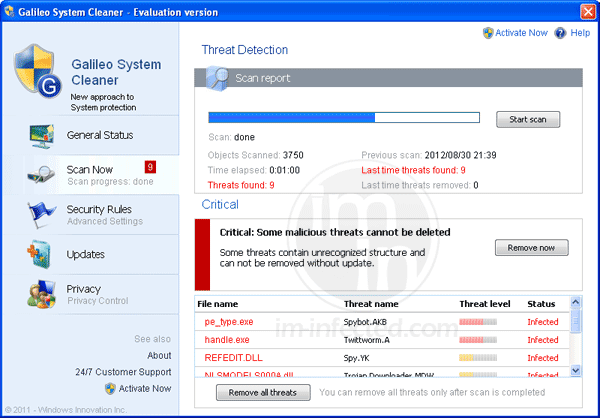Open the General Status section

coord(91,135)
